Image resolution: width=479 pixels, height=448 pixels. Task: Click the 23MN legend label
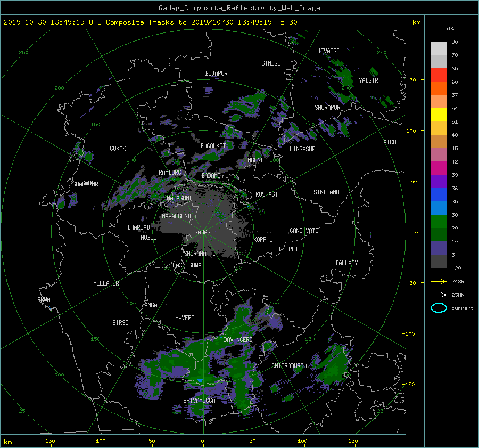(458, 295)
